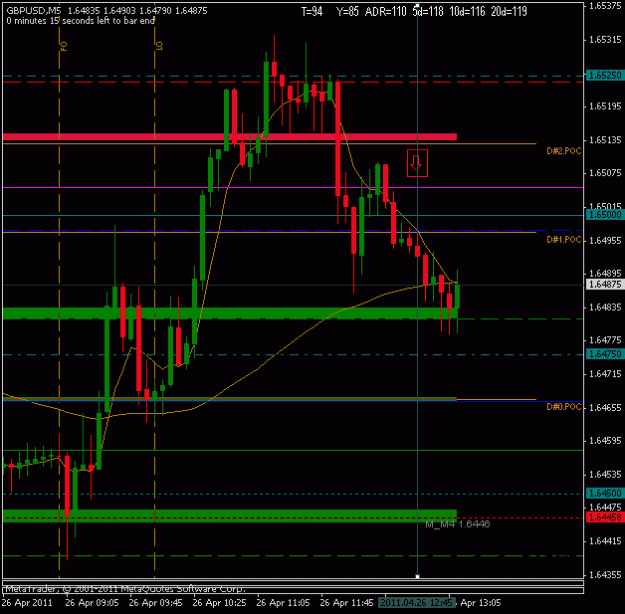The width and height of the screenshot is (625, 614).
Task: Click price scale value 1.64715
Action: pos(605,374)
